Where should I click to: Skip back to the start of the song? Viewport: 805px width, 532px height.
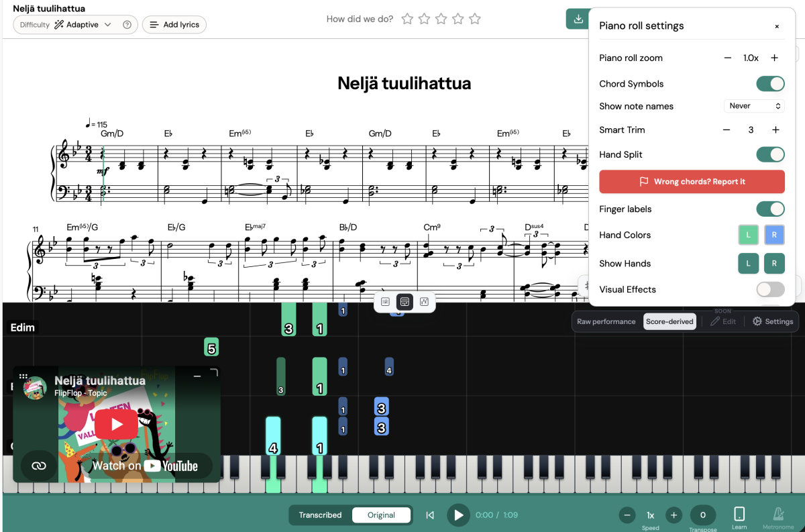click(430, 515)
